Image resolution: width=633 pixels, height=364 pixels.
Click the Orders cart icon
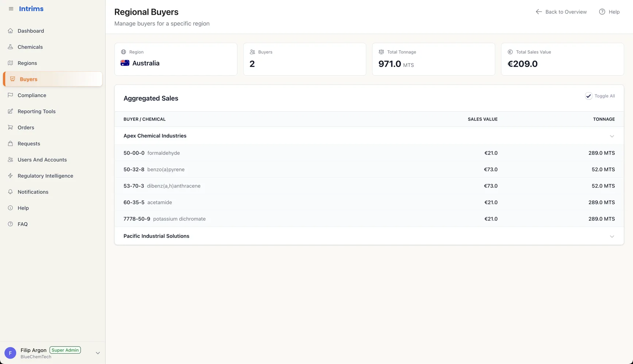(10, 127)
